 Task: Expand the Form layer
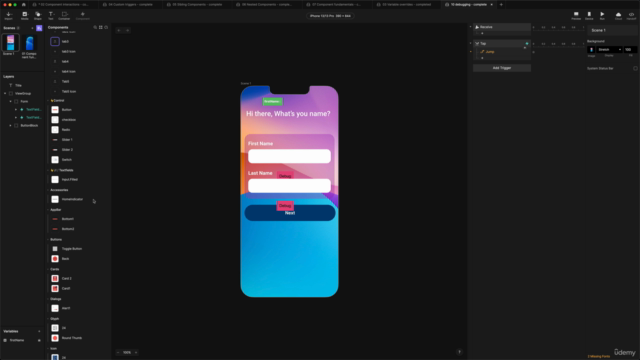(x=11, y=101)
